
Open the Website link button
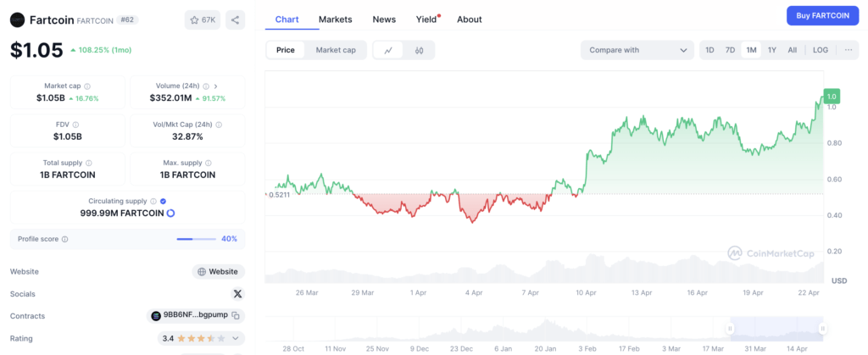219,271
